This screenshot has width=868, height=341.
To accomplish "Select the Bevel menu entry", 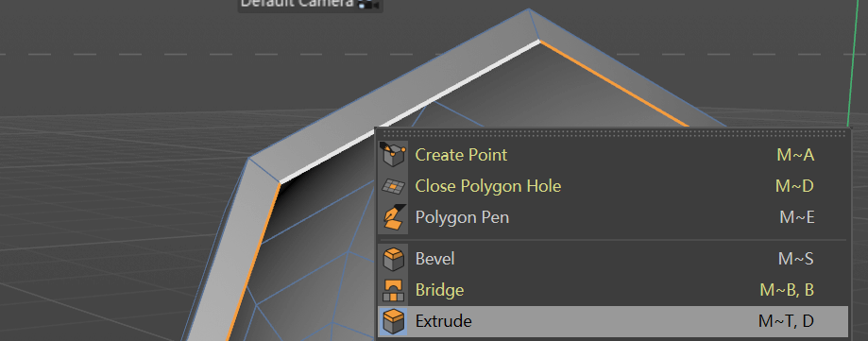I will click(x=613, y=259).
